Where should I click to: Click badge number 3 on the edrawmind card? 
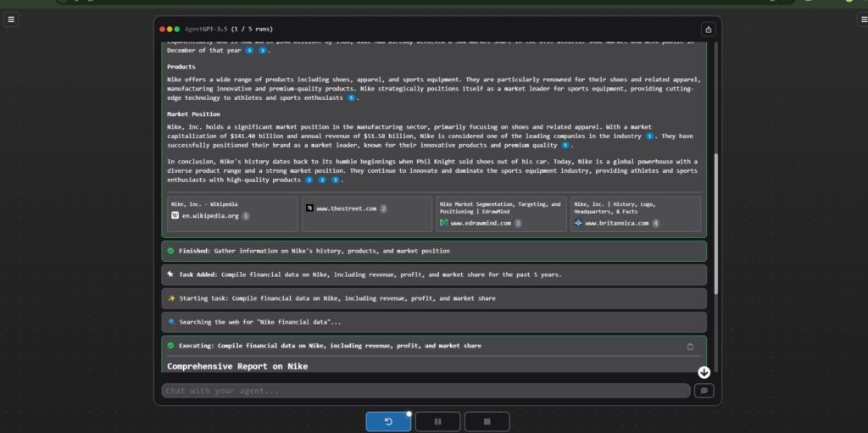tap(518, 223)
